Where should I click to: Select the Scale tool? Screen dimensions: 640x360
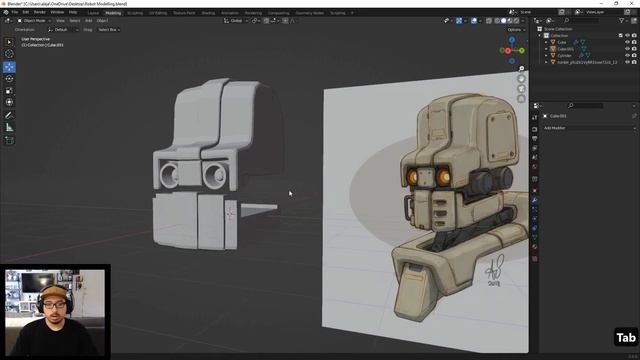tap(9, 91)
